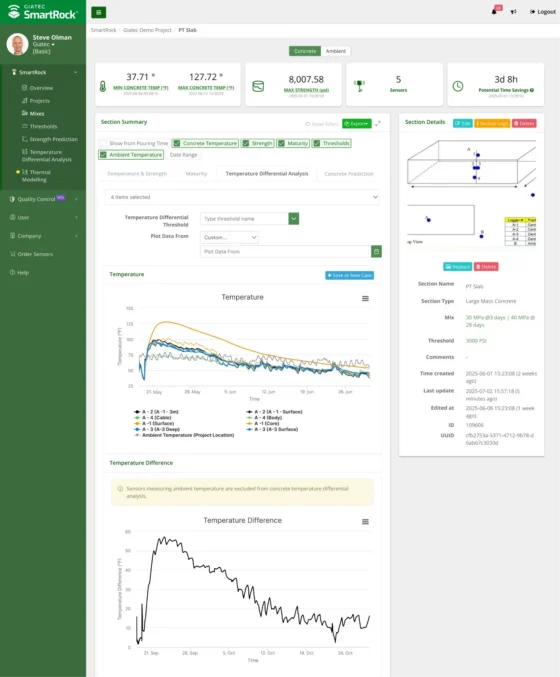Click Date Range filter field

184,155
